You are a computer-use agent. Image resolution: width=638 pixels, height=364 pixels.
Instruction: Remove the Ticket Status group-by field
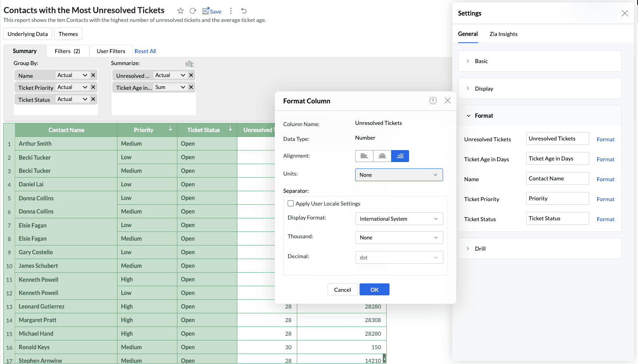(93, 99)
